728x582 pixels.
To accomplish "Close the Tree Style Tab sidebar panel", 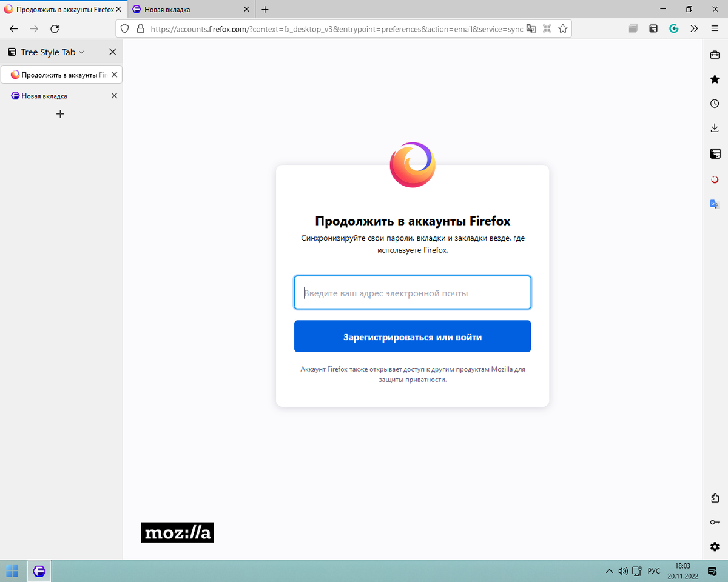I will [x=112, y=52].
